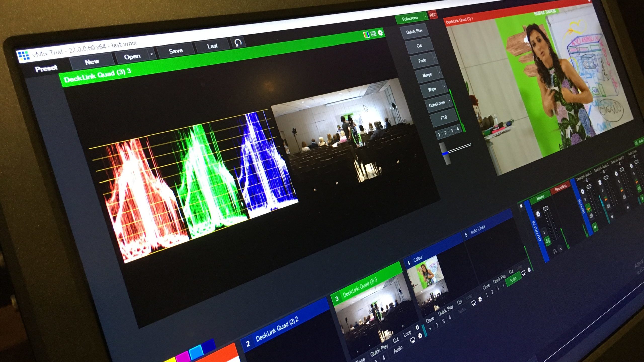Open Preview input settings gear

click(380, 32)
